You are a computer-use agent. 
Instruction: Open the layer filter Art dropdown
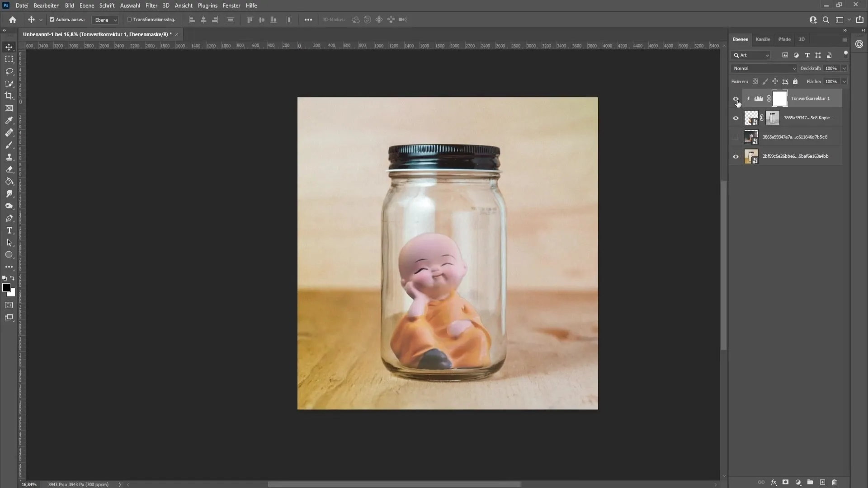[751, 55]
